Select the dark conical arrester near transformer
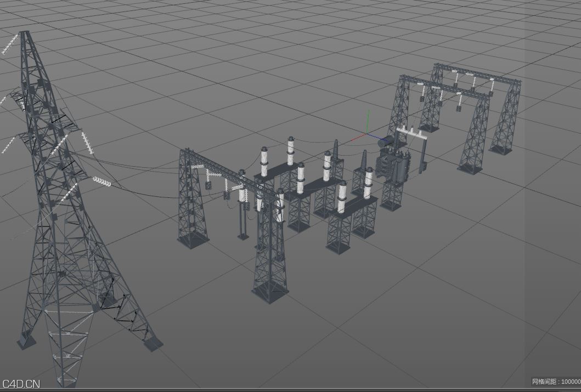 point(335,150)
